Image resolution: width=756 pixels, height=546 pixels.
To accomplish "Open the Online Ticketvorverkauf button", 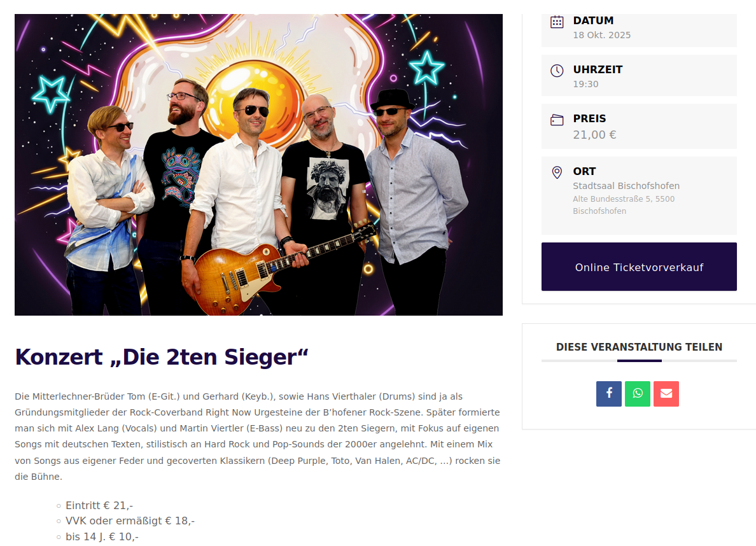I will coord(639,267).
